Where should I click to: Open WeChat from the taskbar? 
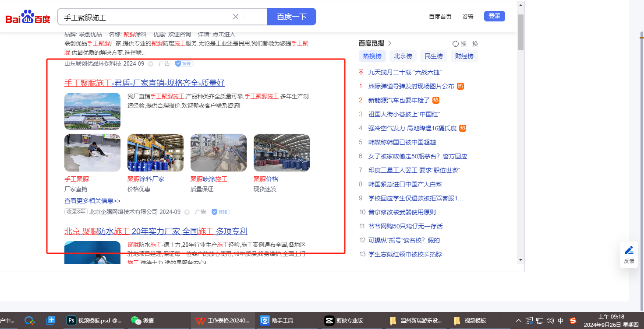pos(143,320)
